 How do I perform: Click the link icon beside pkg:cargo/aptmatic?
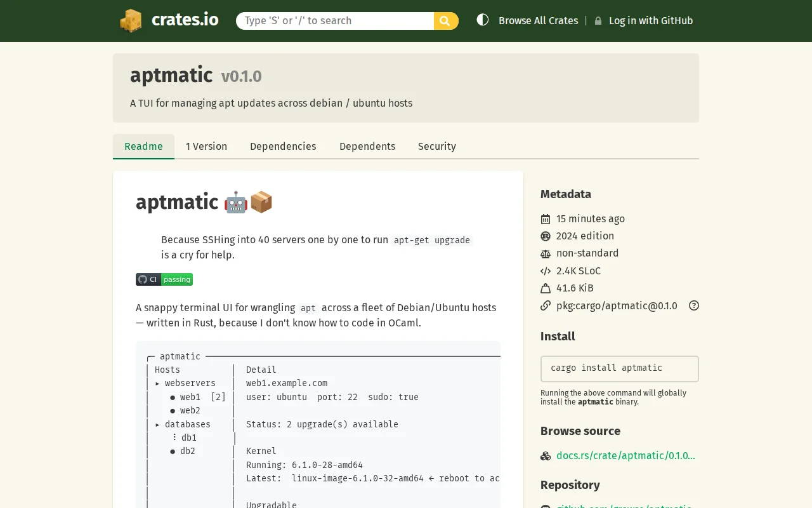coord(546,305)
